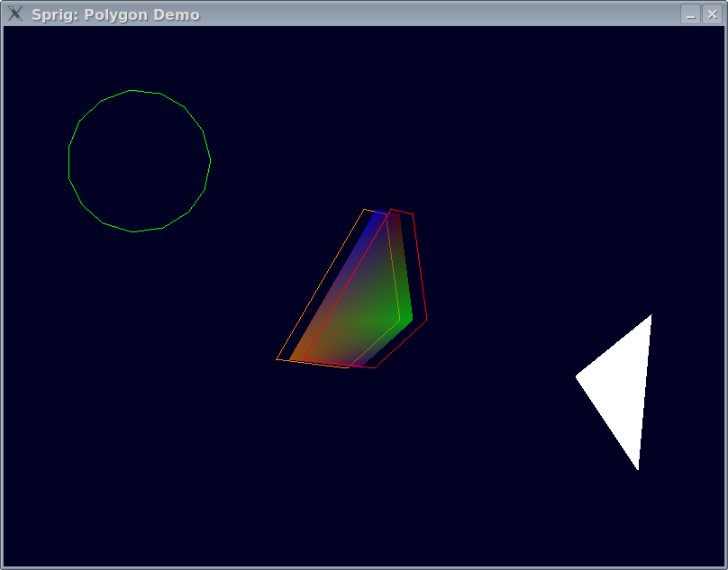This screenshot has width=728, height=570.
Task: Click inside the green circle outline
Action: 140,161
